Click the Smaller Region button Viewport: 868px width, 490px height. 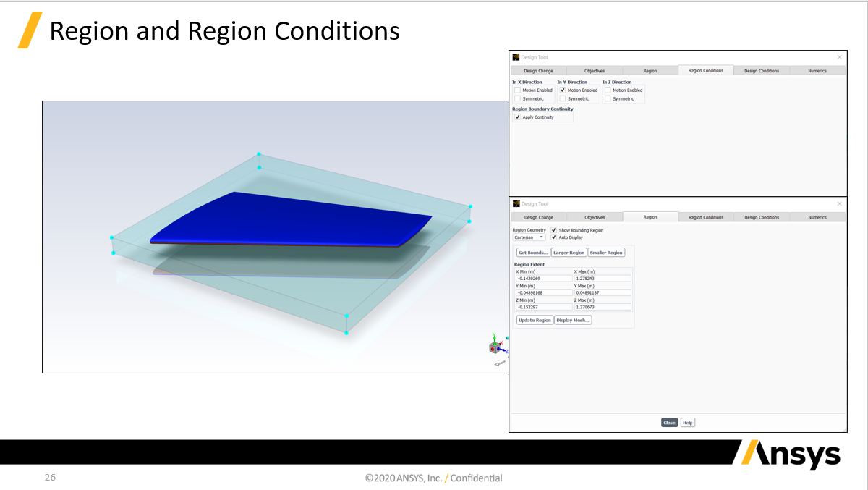pyautogui.click(x=606, y=253)
